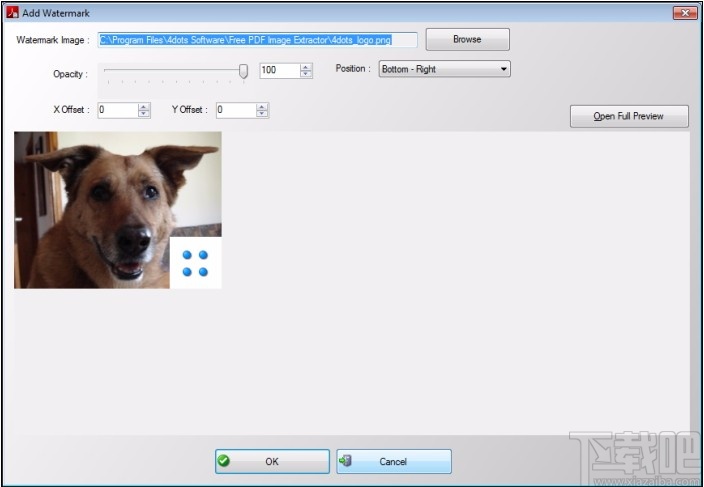This screenshot has height=487, width=704.
Task: Click the Cancel button
Action: (x=394, y=461)
